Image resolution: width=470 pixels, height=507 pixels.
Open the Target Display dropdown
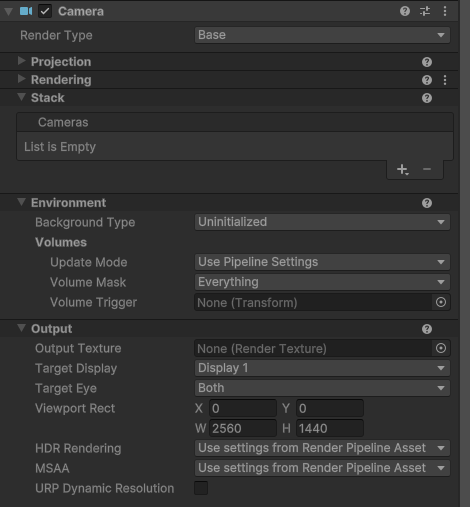tap(322, 368)
